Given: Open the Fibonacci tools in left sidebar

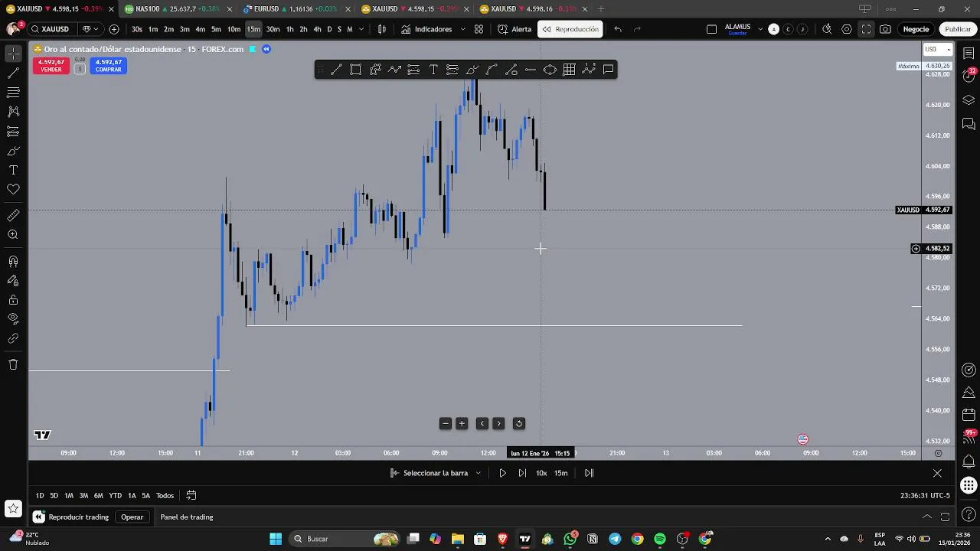Looking at the screenshot, I should [x=13, y=93].
